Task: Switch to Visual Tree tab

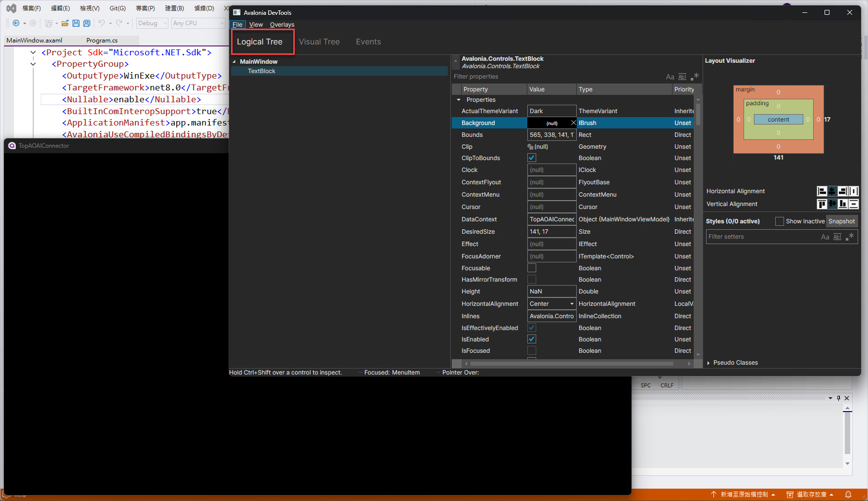Action: pos(319,42)
